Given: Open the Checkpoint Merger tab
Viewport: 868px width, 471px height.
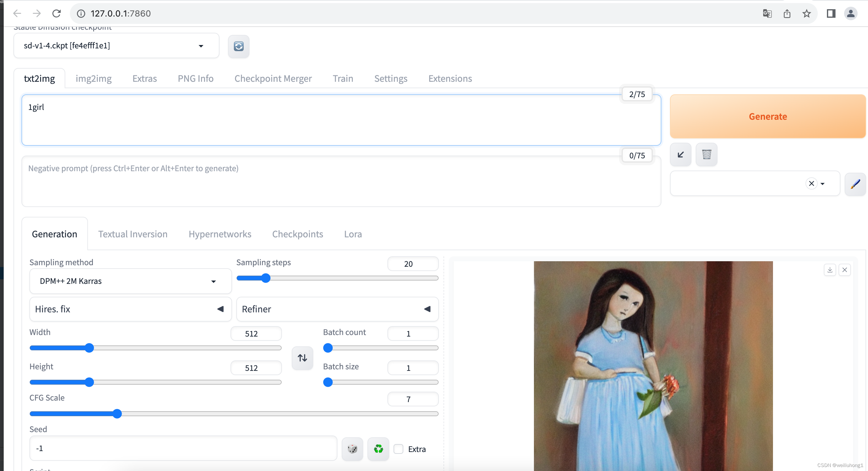Looking at the screenshot, I should pos(273,78).
